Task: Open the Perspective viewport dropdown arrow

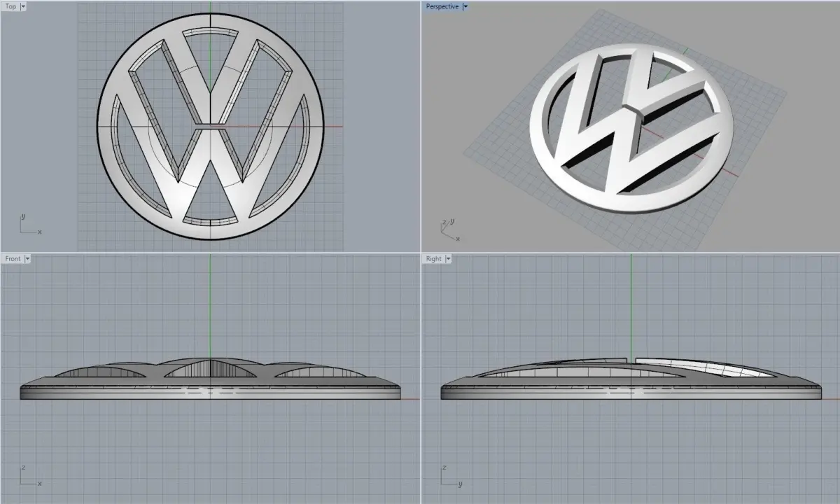Action: click(x=466, y=6)
